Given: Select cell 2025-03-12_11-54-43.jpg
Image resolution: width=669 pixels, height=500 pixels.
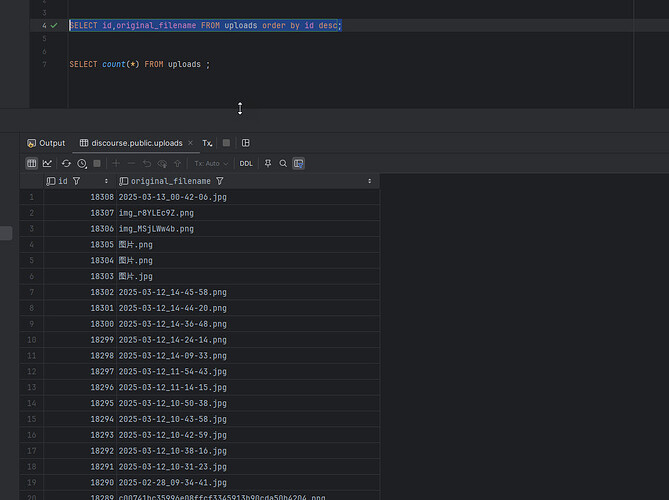Looking at the screenshot, I should (x=248, y=372).
